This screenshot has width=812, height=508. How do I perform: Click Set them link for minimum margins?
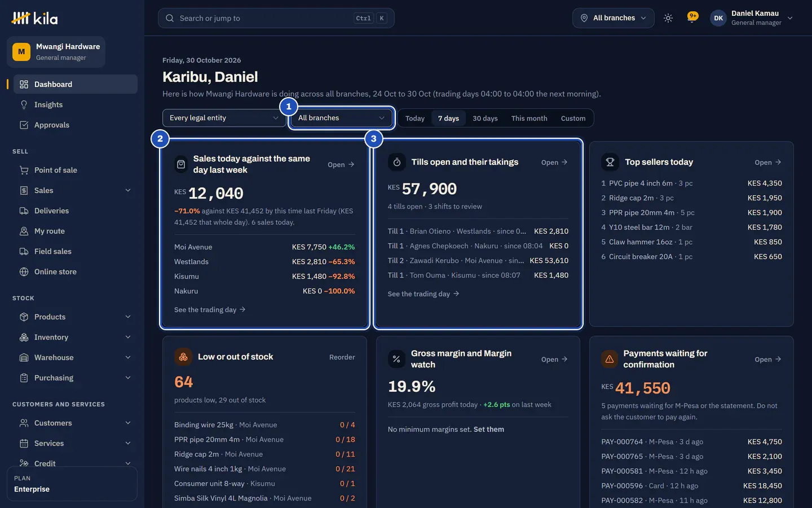(489, 430)
